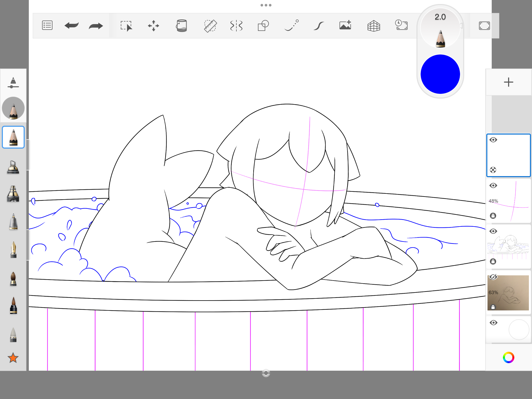532x399 pixels.
Task: Toggle visibility of the top active layer
Action: tap(493, 140)
